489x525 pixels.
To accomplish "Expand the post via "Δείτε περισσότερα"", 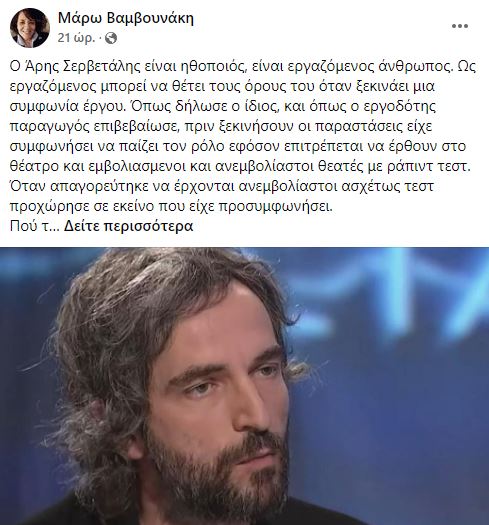I will click(x=128, y=226).
